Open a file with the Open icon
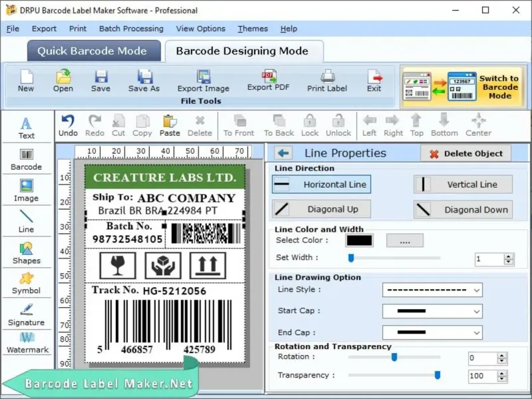532x399 pixels. point(63,80)
